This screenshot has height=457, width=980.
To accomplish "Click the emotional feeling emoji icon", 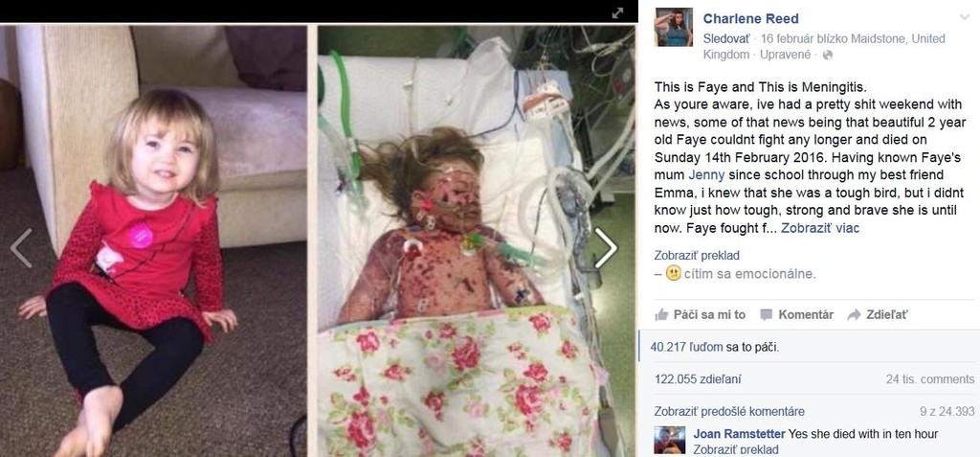I will coord(673,274).
